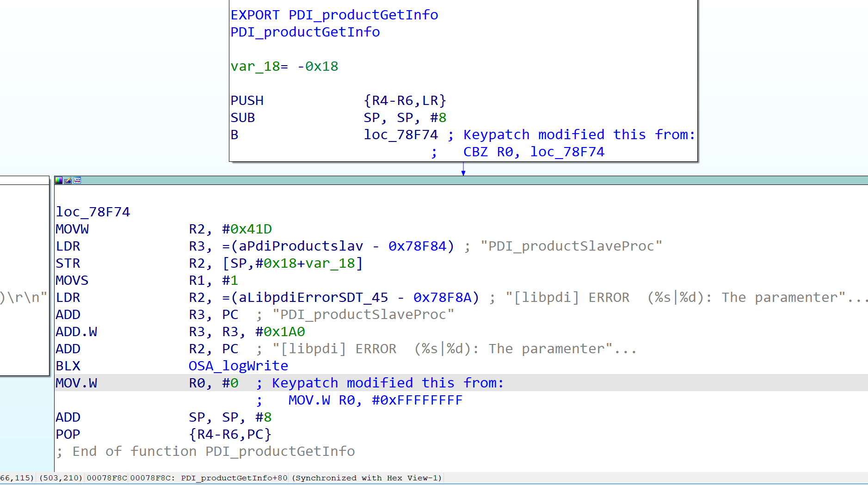This screenshot has width=868, height=485.
Task: Click '(Synchronized with Hex View-1)' status text
Action: tap(367, 478)
